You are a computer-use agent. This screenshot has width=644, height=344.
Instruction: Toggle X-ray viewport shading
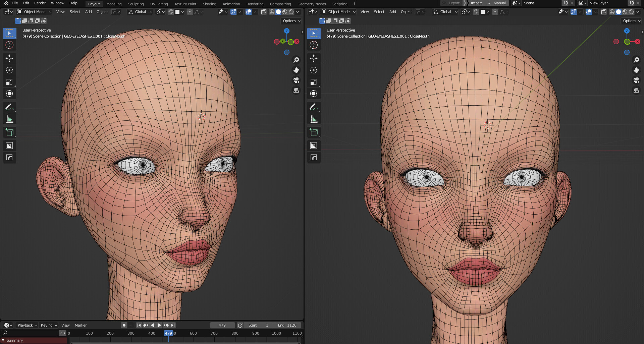click(x=264, y=12)
